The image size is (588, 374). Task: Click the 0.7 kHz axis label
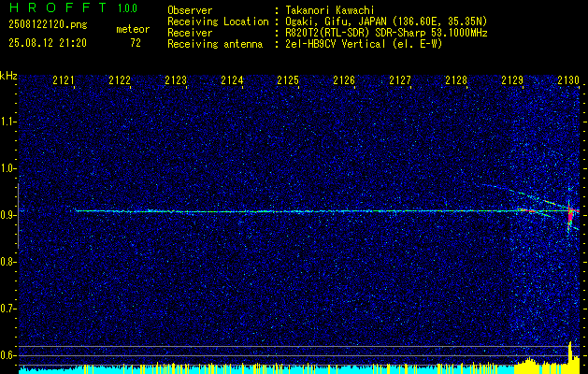tap(7, 309)
